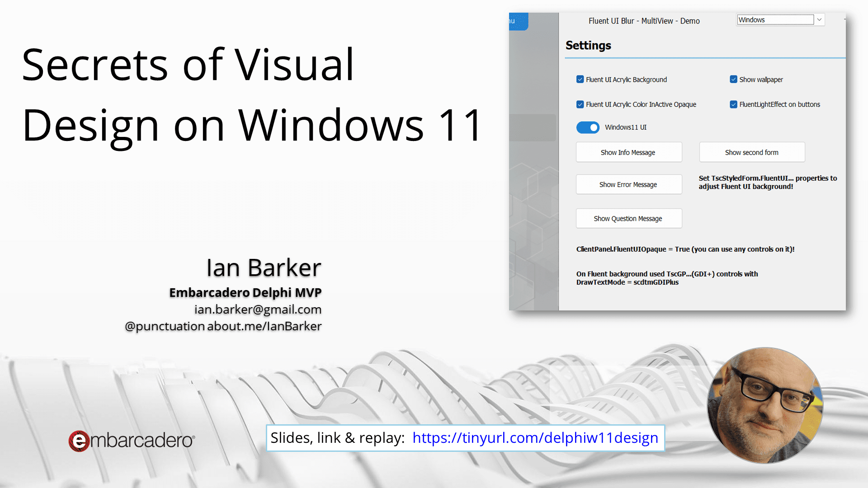Click inside the Windows combo box field
868x488 pixels.
[775, 20]
